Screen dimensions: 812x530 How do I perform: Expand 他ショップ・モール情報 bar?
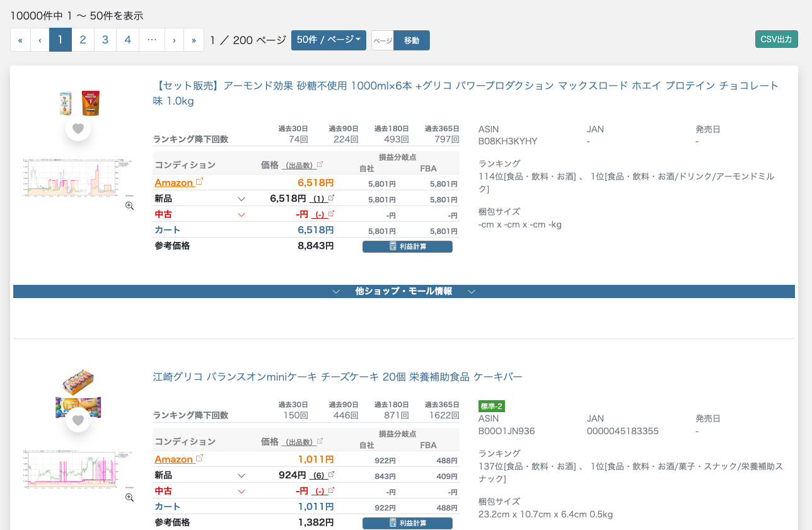click(403, 291)
